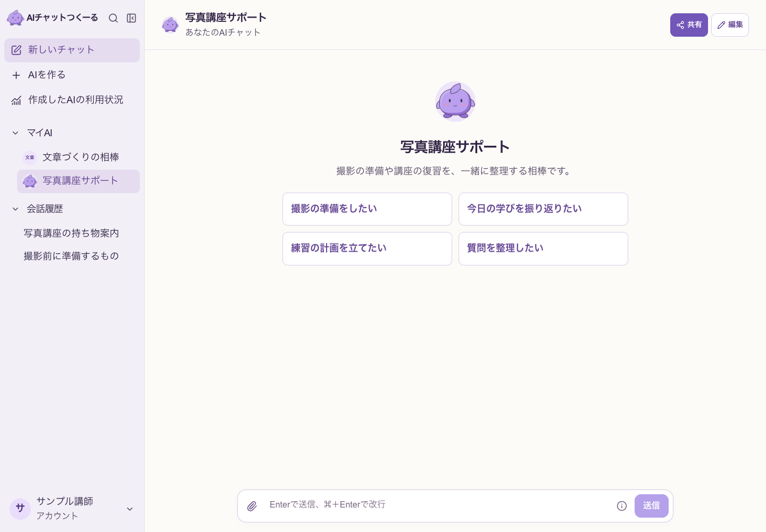Image resolution: width=766 pixels, height=532 pixels.
Task: Click the paperclip attachment icon
Action: (x=252, y=506)
